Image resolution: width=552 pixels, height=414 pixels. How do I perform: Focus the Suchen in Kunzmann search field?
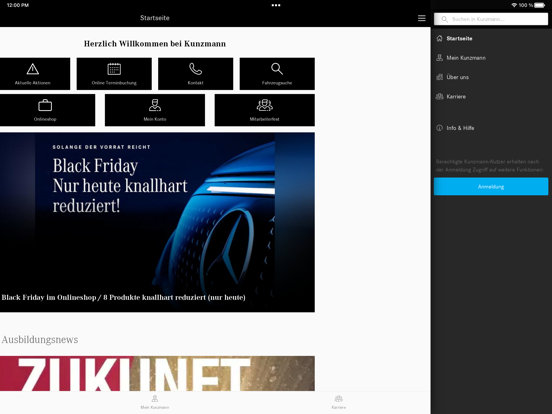point(491,19)
